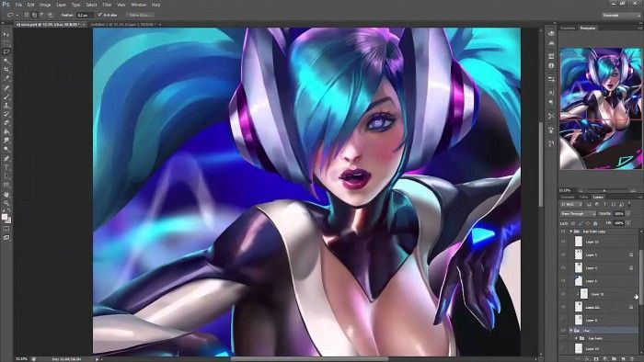Select the History Brush tool
The width and height of the screenshot is (644, 362).
click(x=6, y=114)
